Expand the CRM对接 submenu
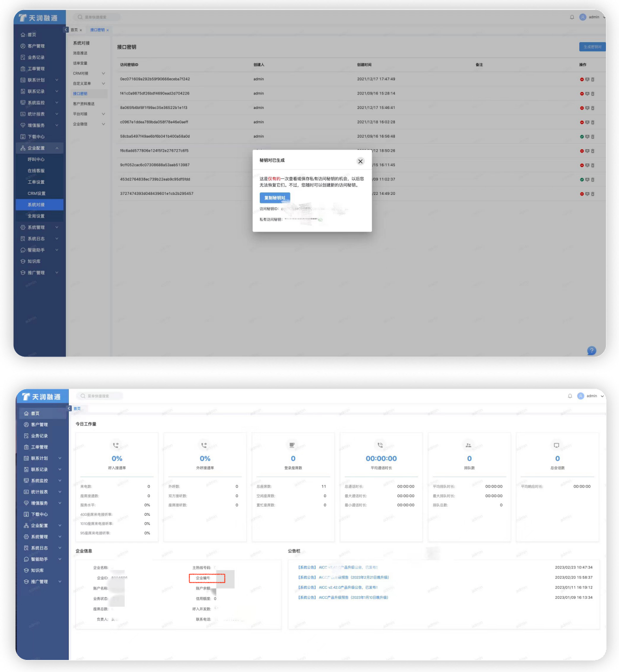The width and height of the screenshot is (619, 672). [x=104, y=73]
